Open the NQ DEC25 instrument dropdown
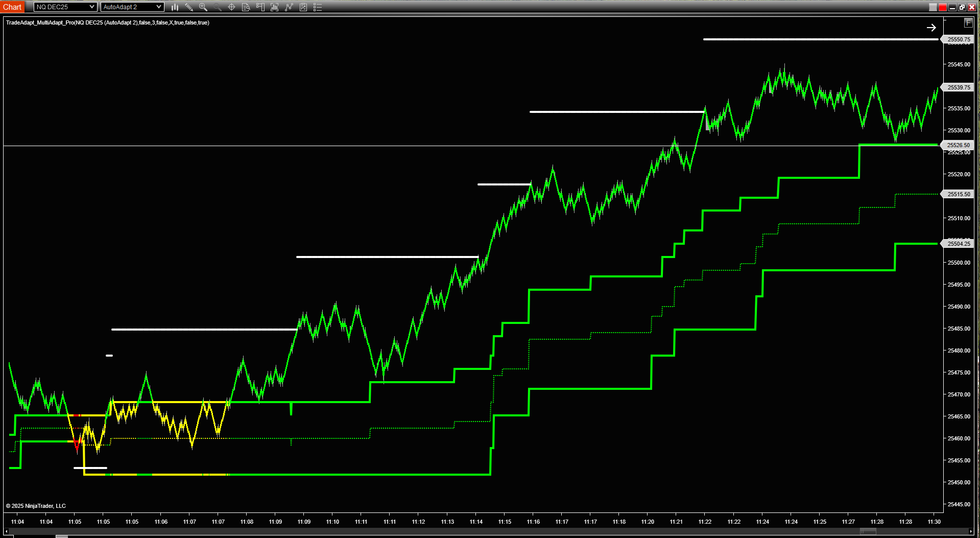Viewport: 980px width, 538px height. click(x=65, y=7)
